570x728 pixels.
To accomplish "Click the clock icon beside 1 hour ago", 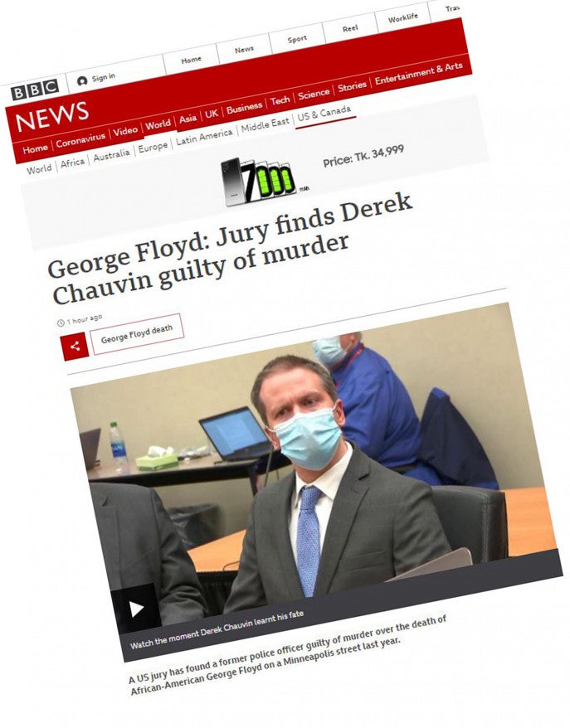I will [x=61, y=323].
